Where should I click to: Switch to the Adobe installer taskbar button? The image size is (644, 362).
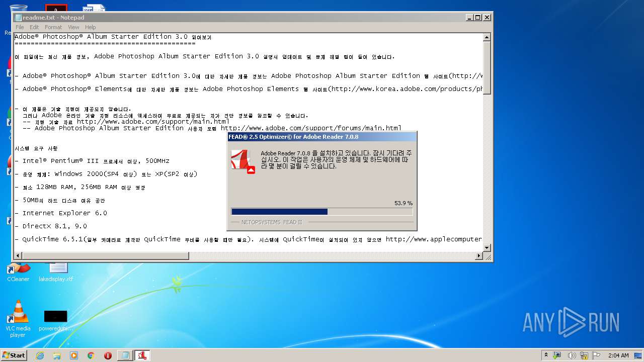142,355
